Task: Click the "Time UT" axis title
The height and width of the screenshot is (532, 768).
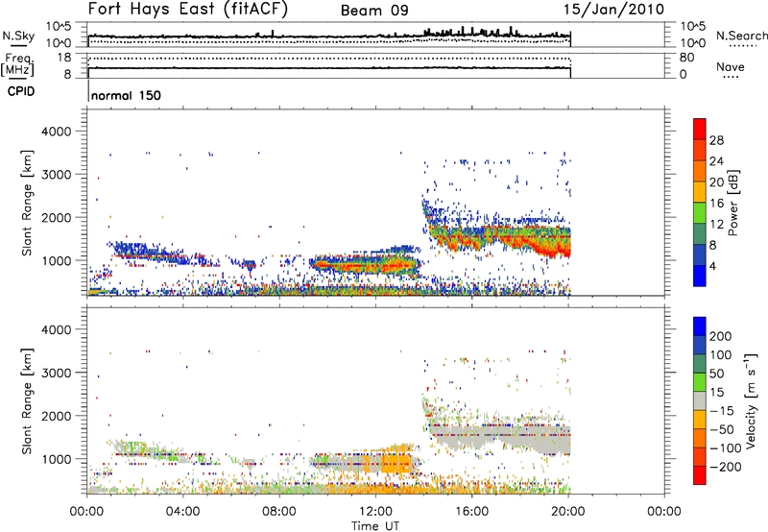Action: [x=375, y=526]
